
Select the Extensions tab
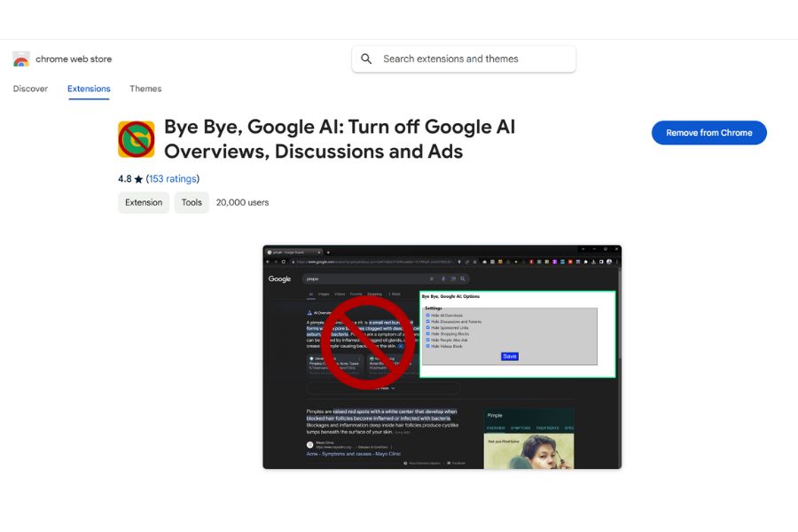[x=89, y=89]
